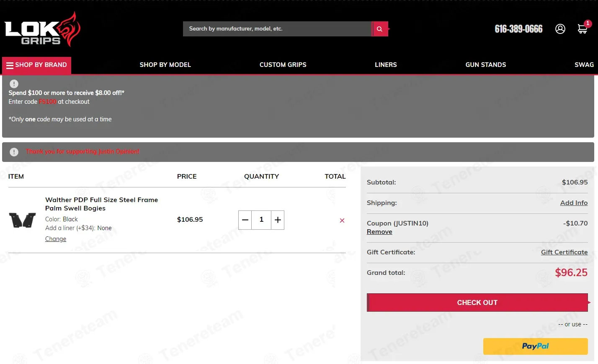
Task: Open the Walther PDP grip product link
Action: click(x=102, y=204)
